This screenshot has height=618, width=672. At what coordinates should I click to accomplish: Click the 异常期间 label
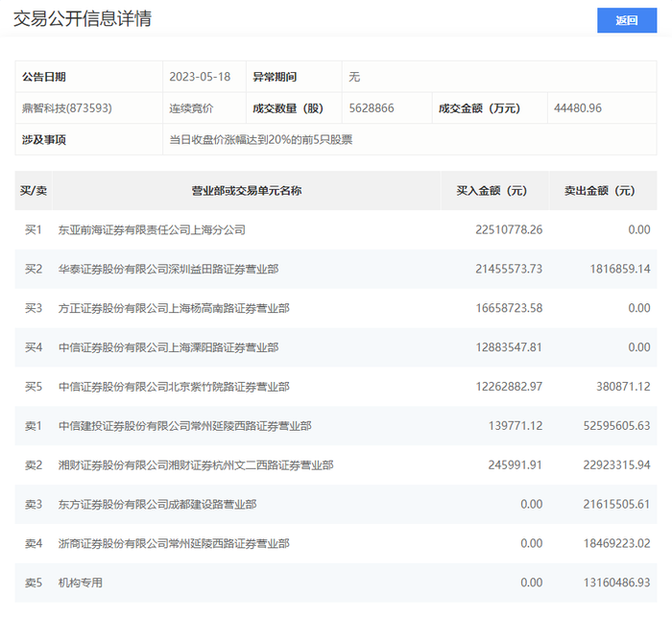275,77
